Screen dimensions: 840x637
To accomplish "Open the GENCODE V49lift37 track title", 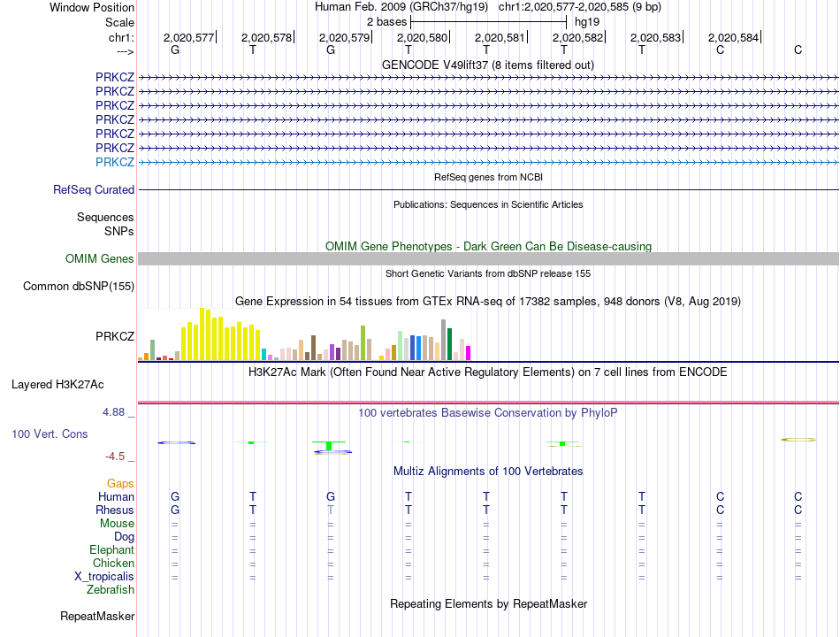I will point(487,65).
